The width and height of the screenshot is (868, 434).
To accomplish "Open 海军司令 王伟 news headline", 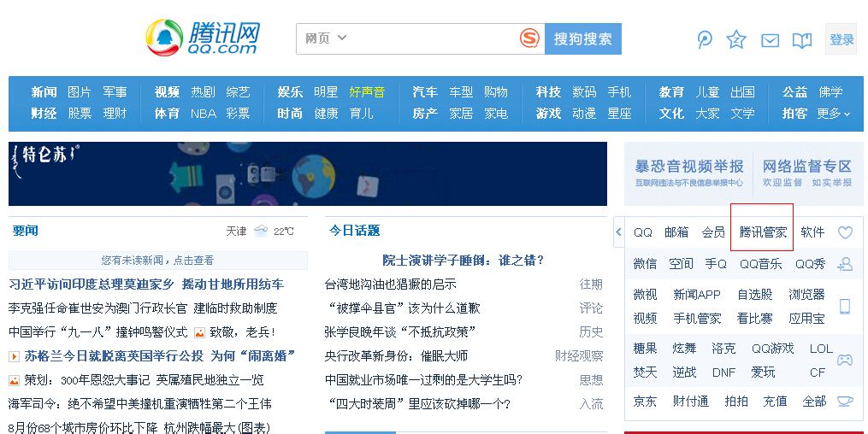I will (140, 404).
